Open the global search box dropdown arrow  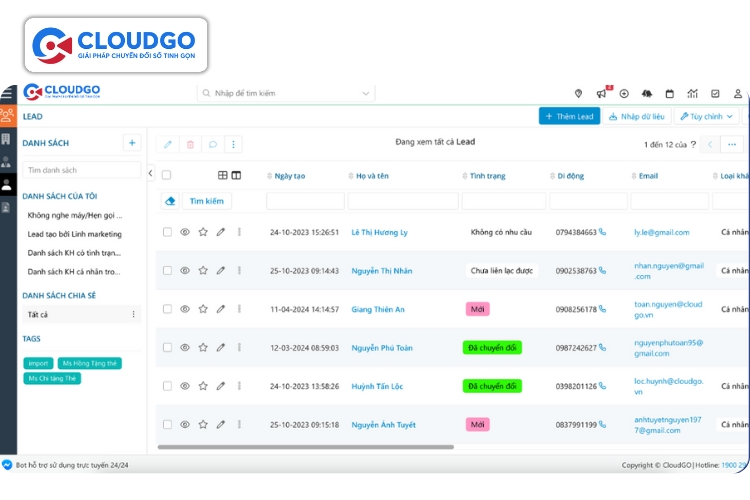click(365, 93)
